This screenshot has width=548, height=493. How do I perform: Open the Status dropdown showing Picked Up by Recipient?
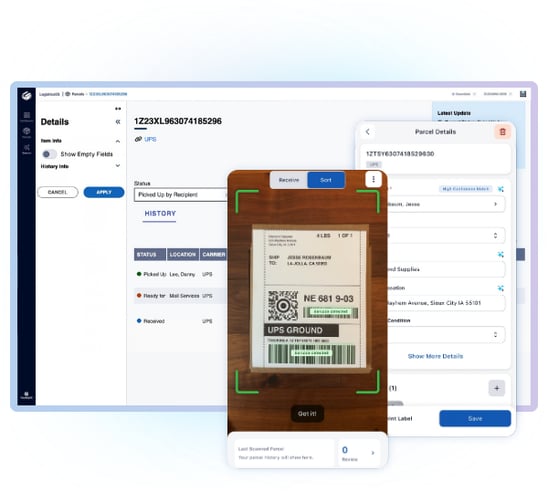[x=181, y=195]
